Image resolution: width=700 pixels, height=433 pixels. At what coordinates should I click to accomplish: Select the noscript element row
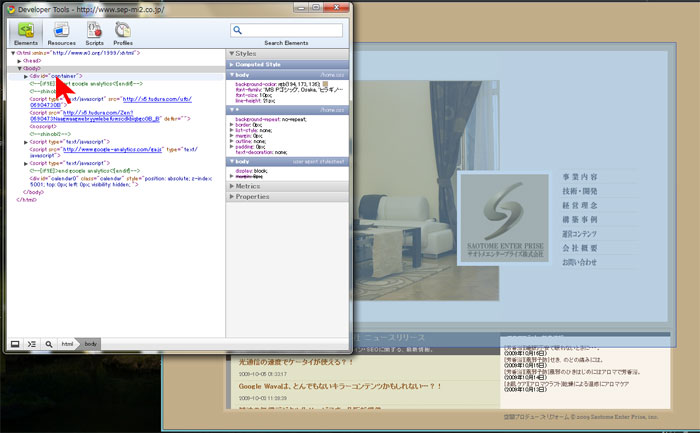click(x=43, y=126)
